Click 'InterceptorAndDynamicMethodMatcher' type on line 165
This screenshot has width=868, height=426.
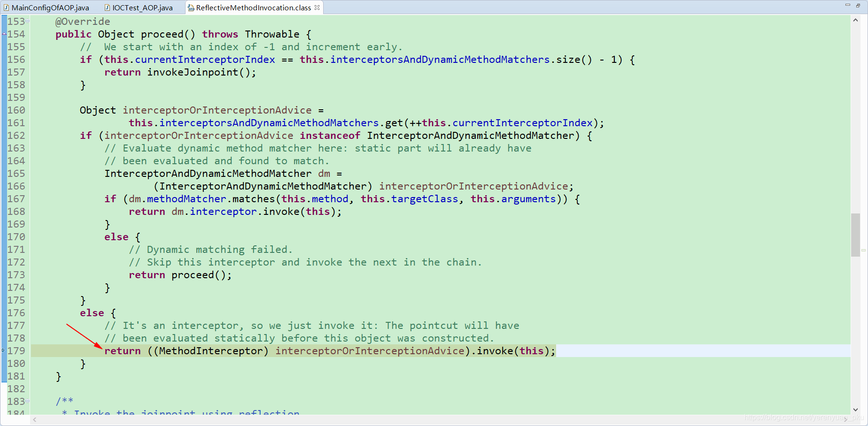tap(208, 174)
